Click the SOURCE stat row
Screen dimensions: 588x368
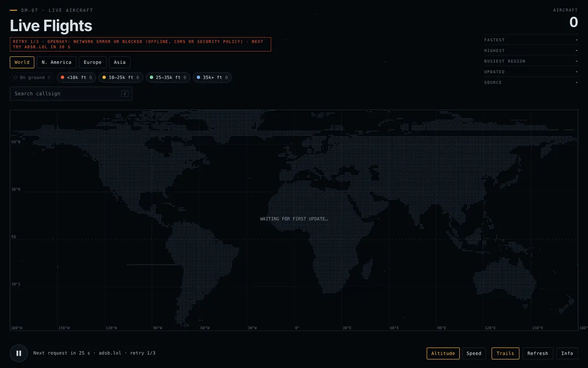point(531,82)
